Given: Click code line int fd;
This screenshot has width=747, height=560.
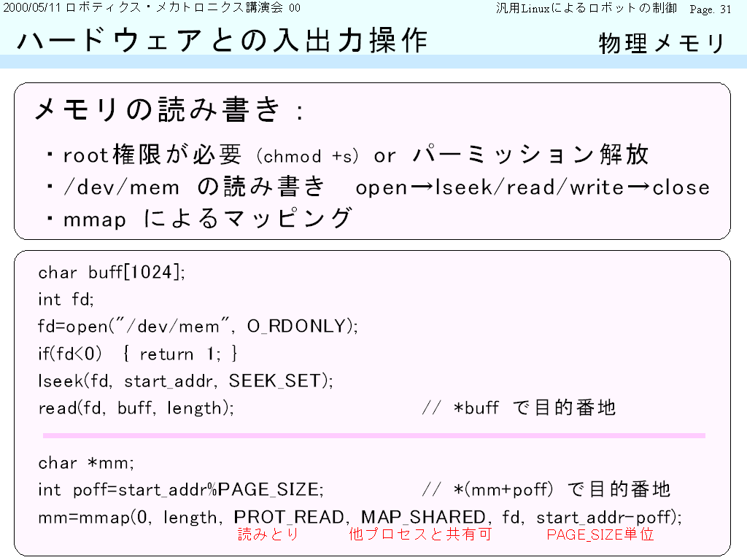Looking at the screenshot, I should [x=66, y=299].
